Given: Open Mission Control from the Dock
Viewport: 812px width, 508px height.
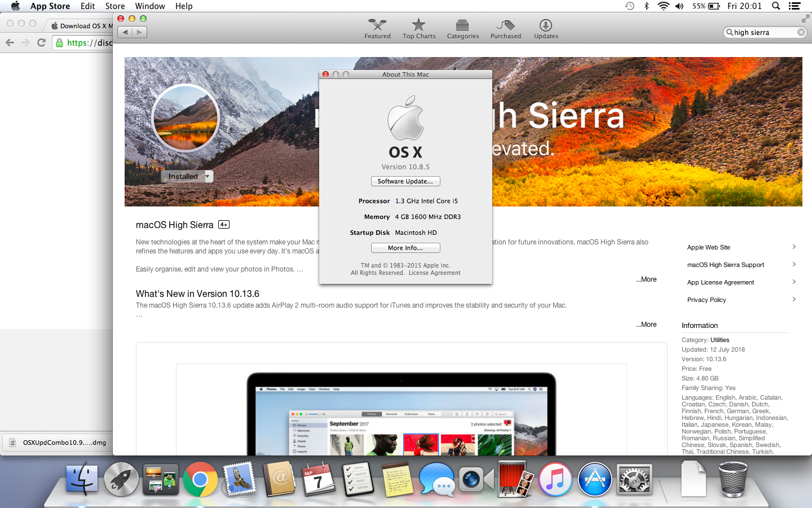Looking at the screenshot, I should 161,480.
